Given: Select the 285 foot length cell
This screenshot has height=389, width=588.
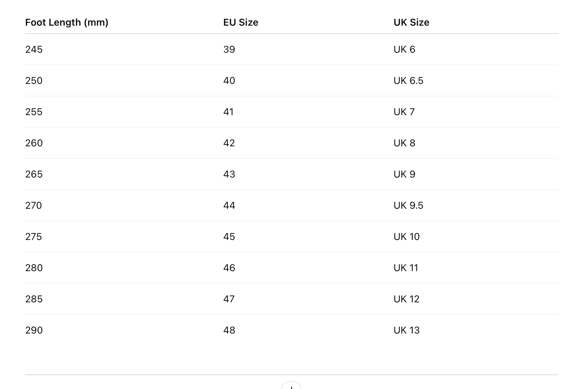Looking at the screenshot, I should pos(34,299).
